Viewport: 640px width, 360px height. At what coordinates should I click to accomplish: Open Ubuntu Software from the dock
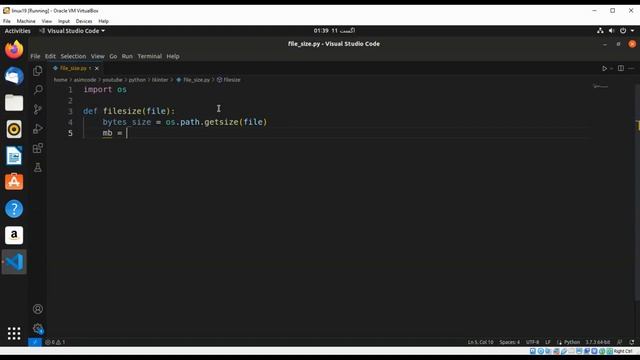[14, 182]
